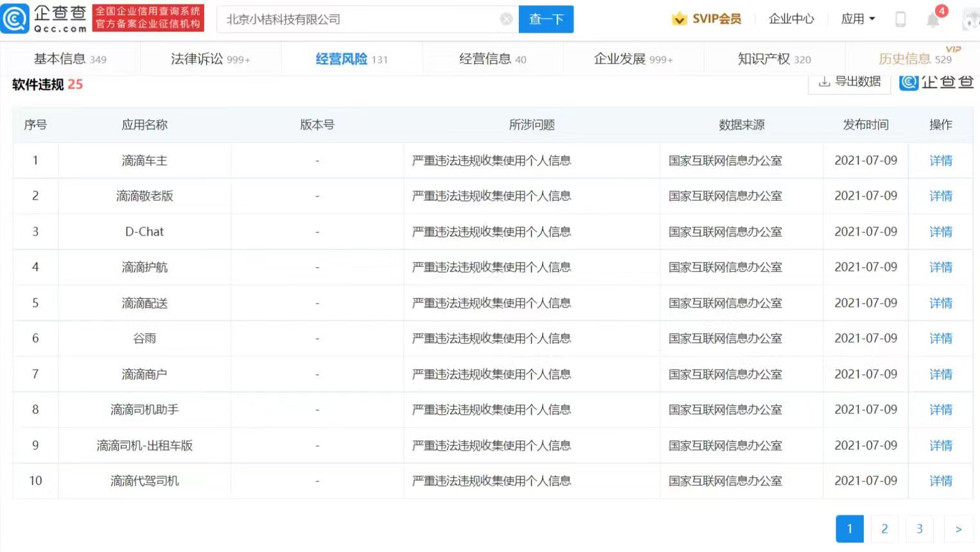Open the 知识产权 tab
Image resolution: width=980 pixels, height=552 pixels.
[x=774, y=59]
